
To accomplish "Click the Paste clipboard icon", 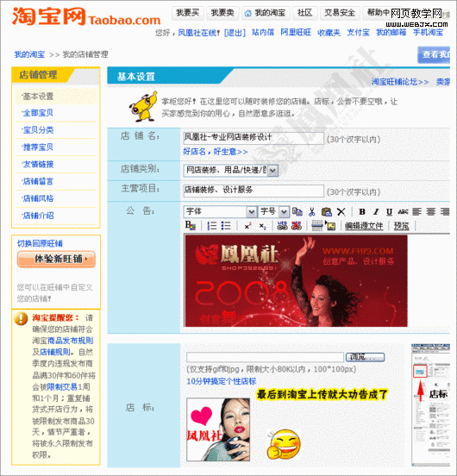I will point(327,211).
